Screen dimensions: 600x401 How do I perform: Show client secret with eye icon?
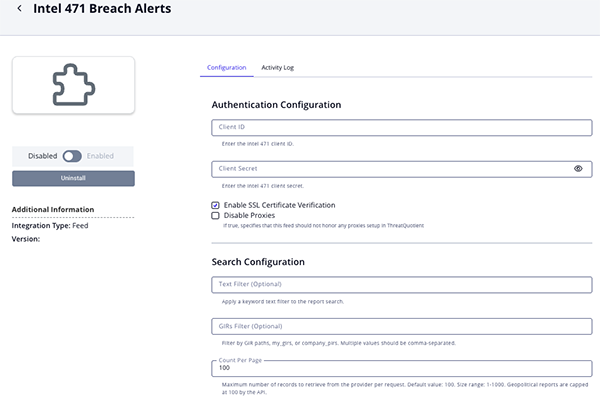[578, 169]
